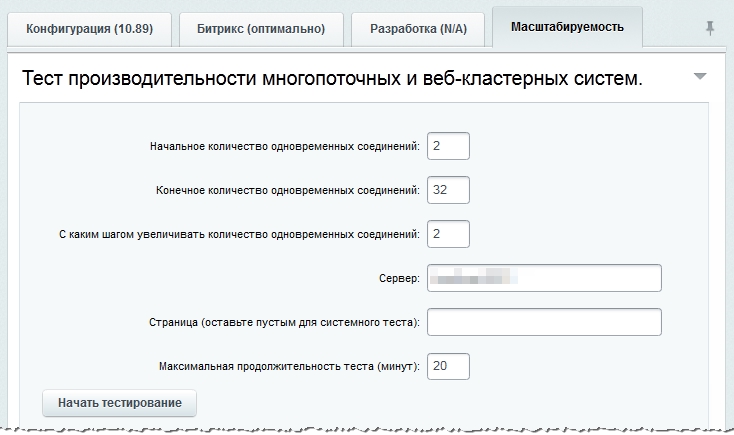Click the Страница label for system test
Viewport: 734px width, 435px height.
[x=283, y=323]
